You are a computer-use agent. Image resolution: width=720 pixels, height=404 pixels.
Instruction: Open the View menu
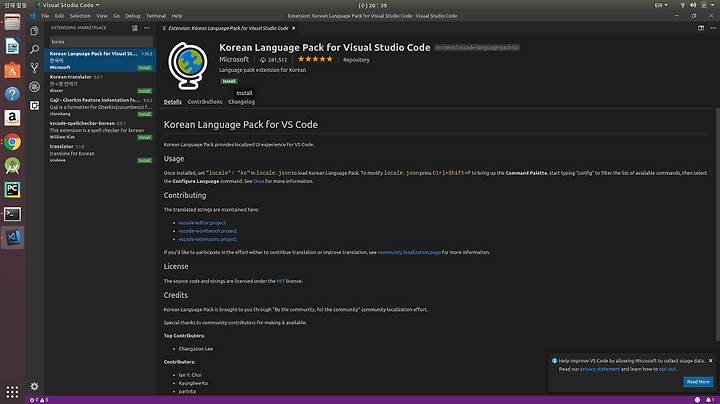tap(102, 16)
